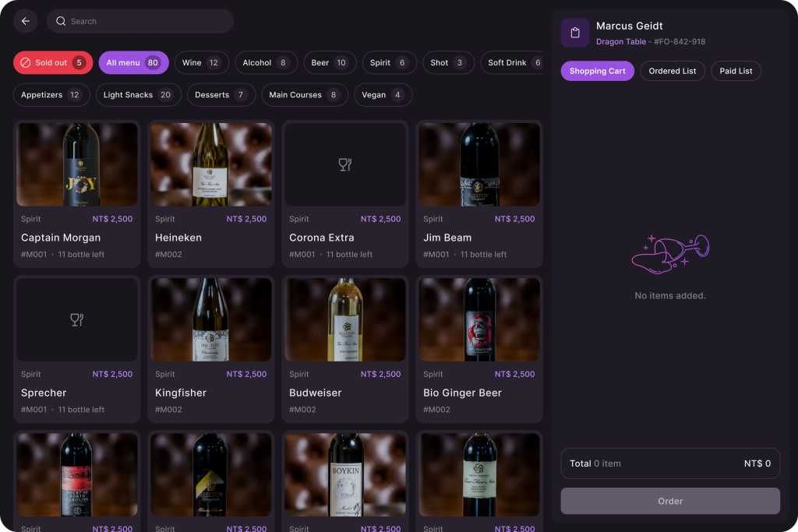Click the clipboard order icon
This screenshot has height=532, width=798.
click(575, 33)
